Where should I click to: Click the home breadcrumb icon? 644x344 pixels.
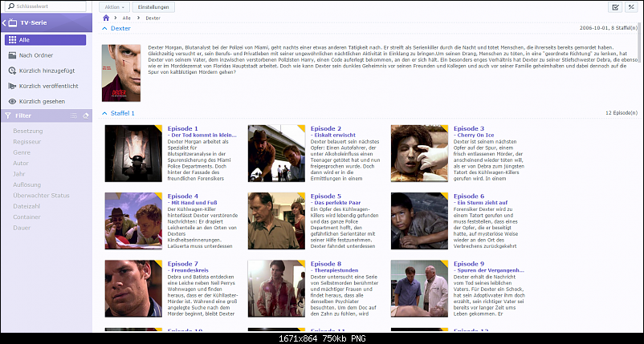[106, 18]
